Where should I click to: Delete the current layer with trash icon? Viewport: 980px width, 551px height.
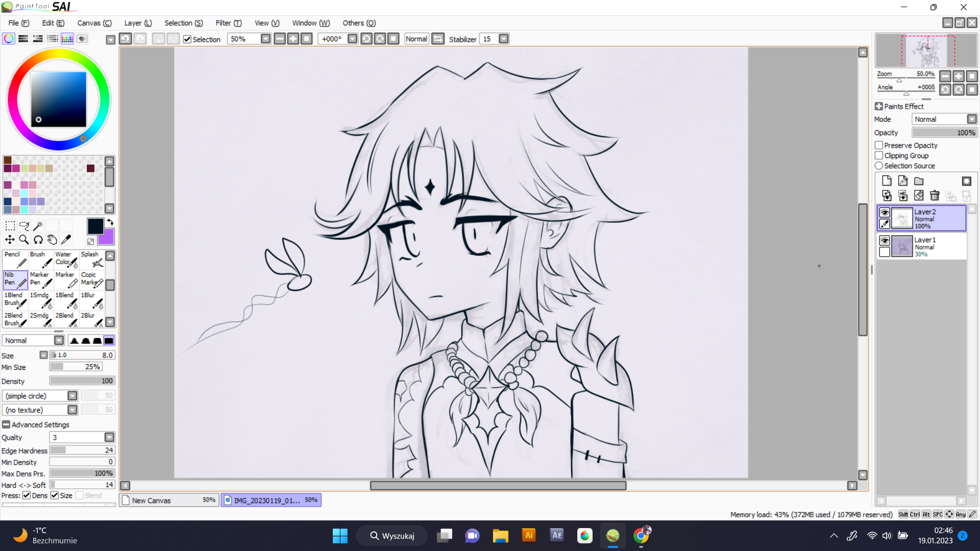935,195
